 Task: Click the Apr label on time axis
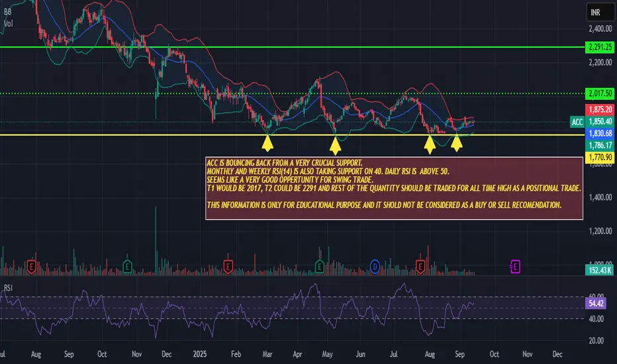[297, 354]
